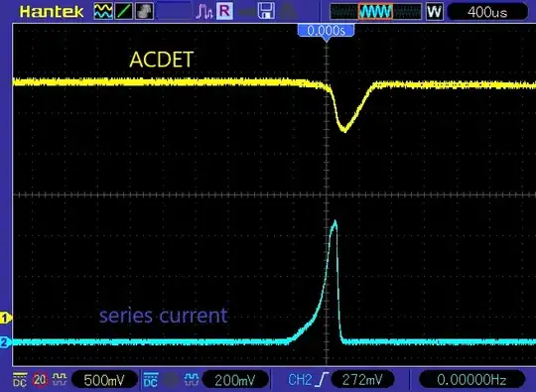Click the peak of the cyan current pulse
The height and width of the screenshot is (392, 536).
[335, 222]
